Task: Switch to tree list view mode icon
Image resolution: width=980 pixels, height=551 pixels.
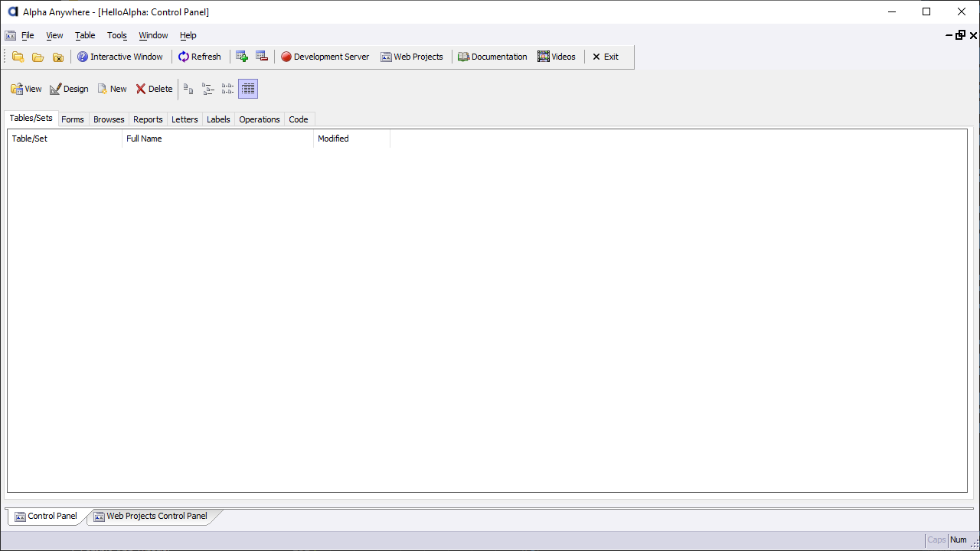Action: click(208, 89)
